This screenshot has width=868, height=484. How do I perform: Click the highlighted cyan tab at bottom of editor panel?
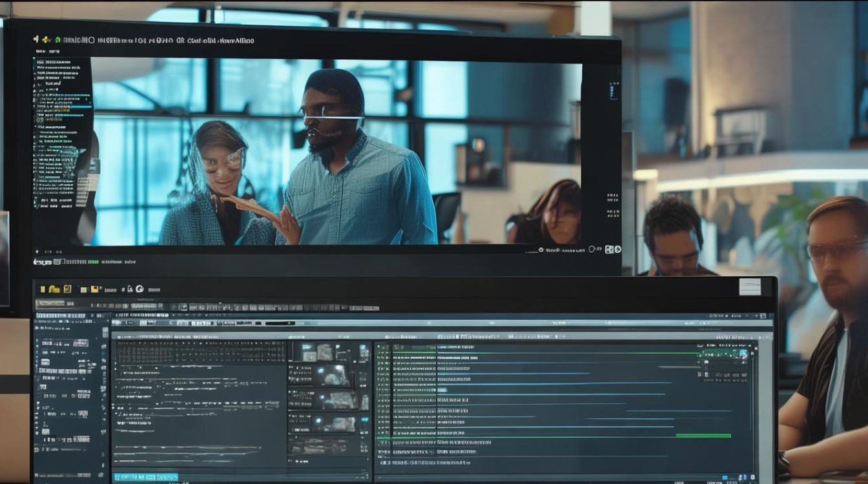pos(145,477)
